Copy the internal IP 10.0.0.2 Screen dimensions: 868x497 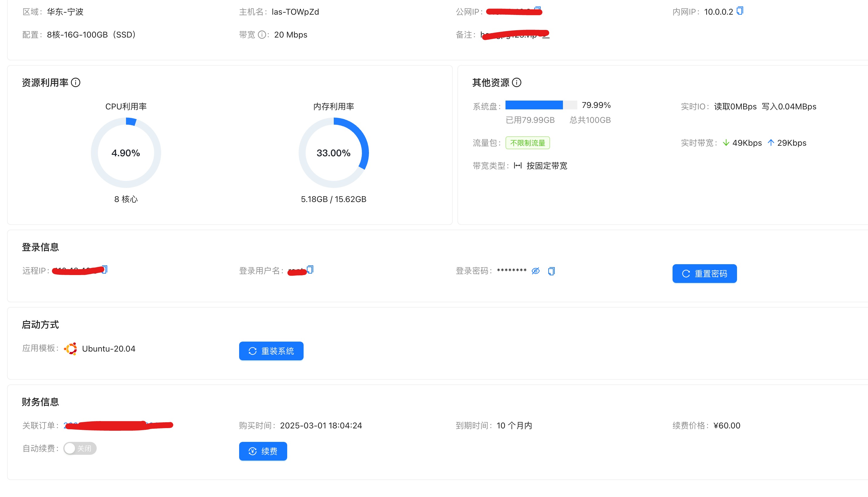click(740, 11)
